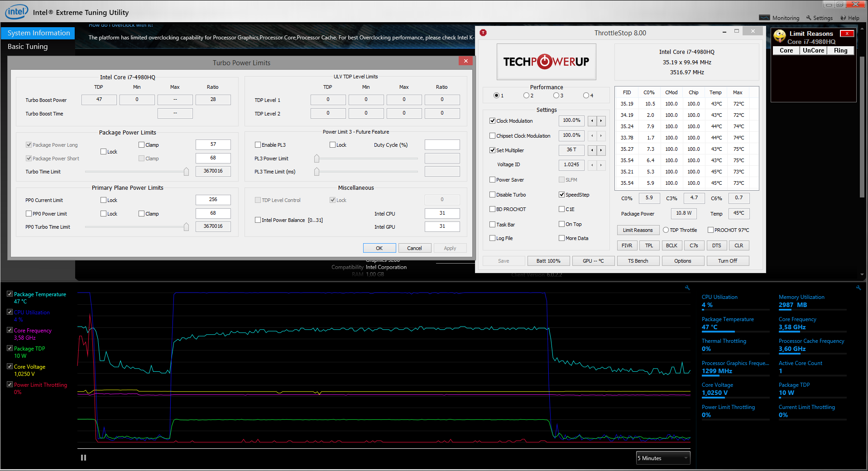
Task: Click the Limit Reasons smiley icon
Action: pos(779,36)
